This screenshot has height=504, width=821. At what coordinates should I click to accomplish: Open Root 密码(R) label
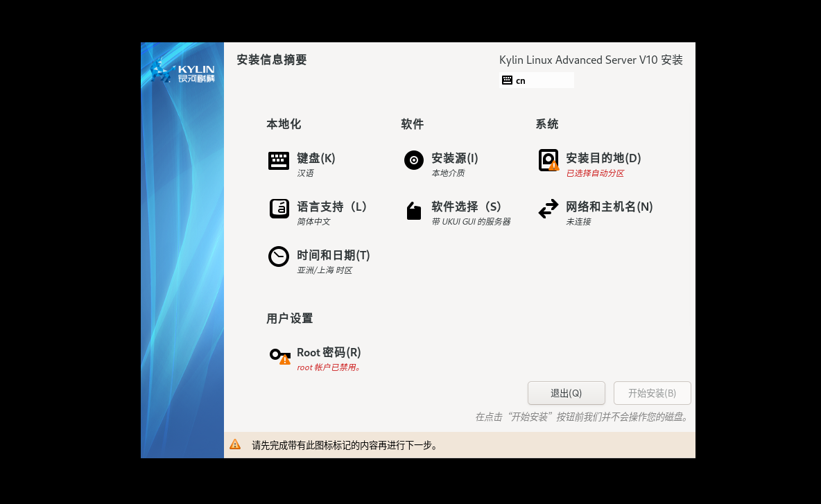329,352
